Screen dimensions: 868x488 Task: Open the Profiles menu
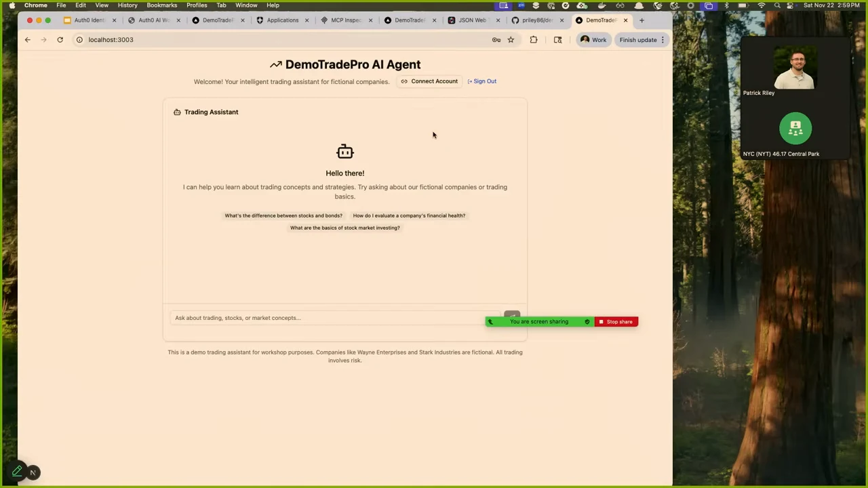point(197,5)
